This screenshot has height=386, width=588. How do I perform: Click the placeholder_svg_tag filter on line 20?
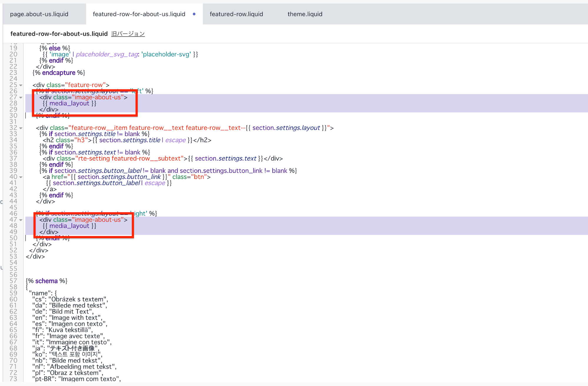(x=107, y=54)
